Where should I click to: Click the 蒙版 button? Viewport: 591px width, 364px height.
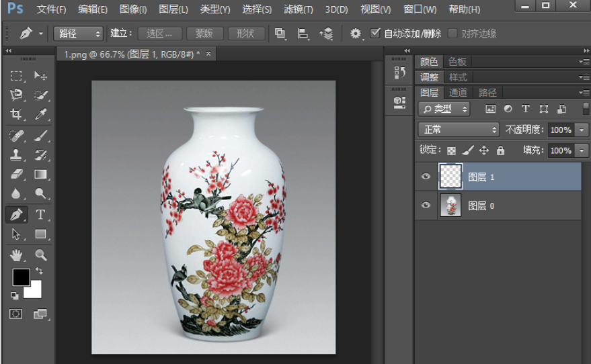[204, 33]
